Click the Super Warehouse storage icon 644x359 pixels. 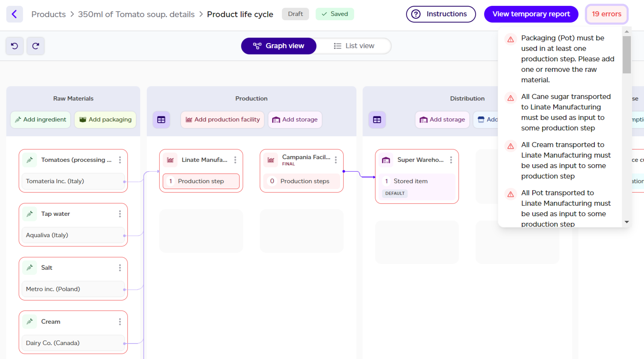(386, 160)
